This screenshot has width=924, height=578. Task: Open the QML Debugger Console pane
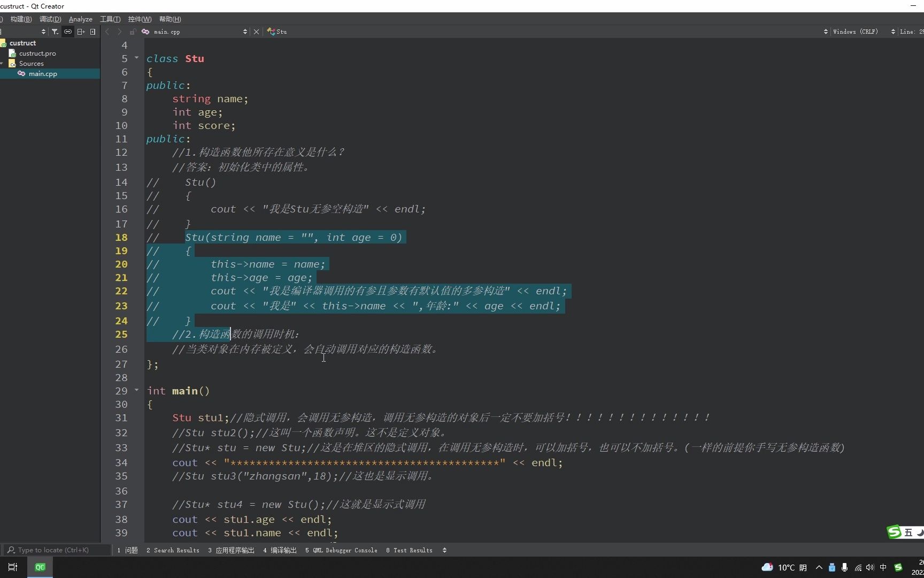tap(342, 550)
